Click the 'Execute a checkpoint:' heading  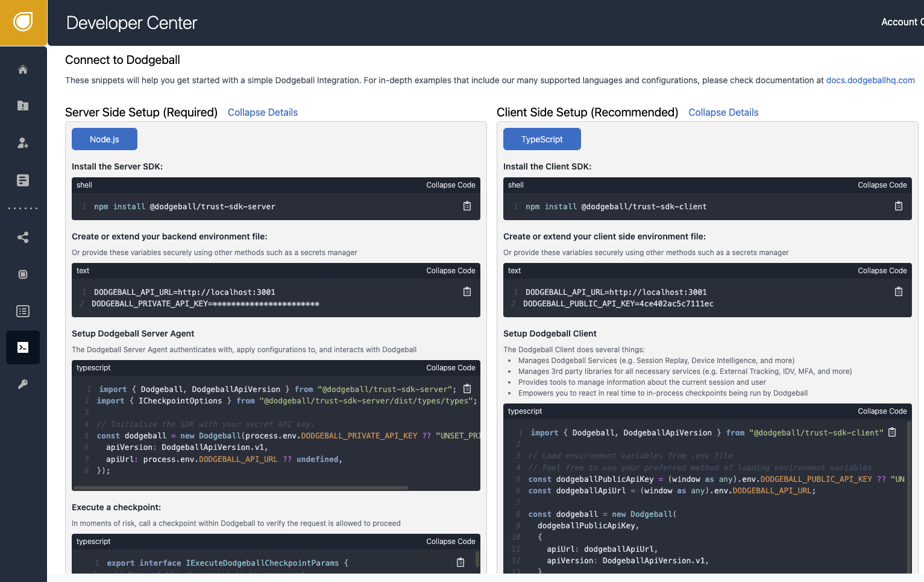pyautogui.click(x=116, y=507)
